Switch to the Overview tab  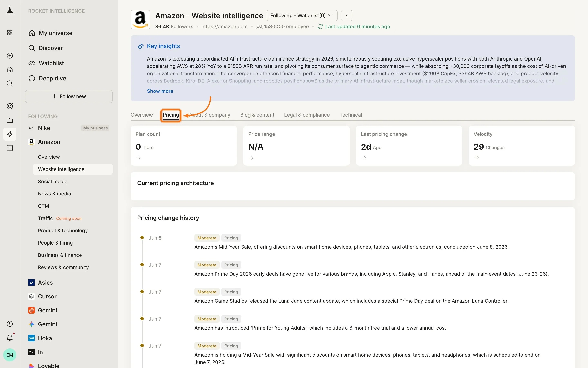[x=142, y=115]
